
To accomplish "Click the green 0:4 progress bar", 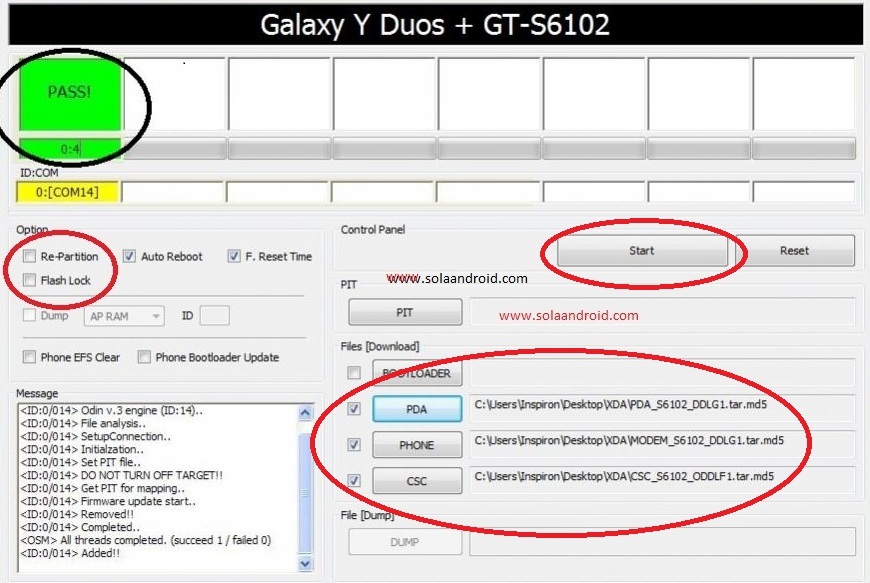I will tap(70, 149).
